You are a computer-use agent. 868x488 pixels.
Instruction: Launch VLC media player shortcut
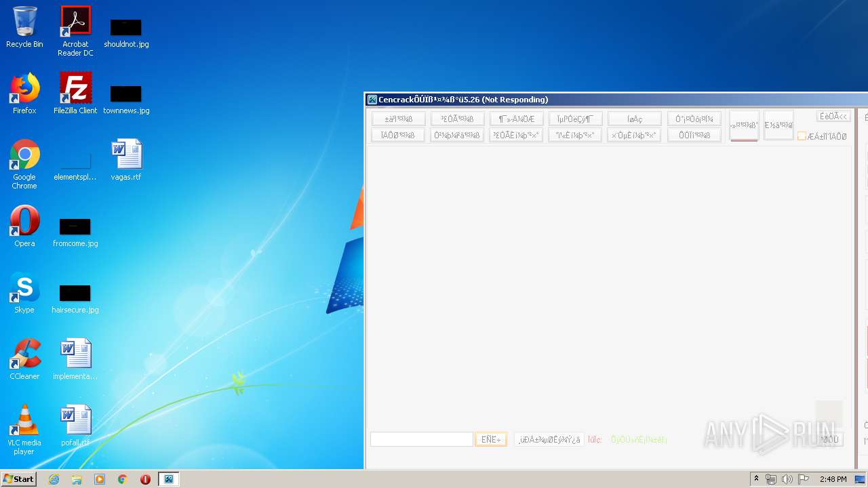click(x=24, y=430)
